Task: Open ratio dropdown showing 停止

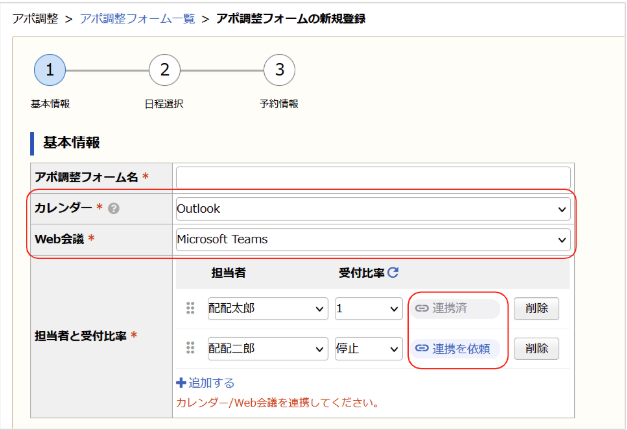Action: [367, 348]
